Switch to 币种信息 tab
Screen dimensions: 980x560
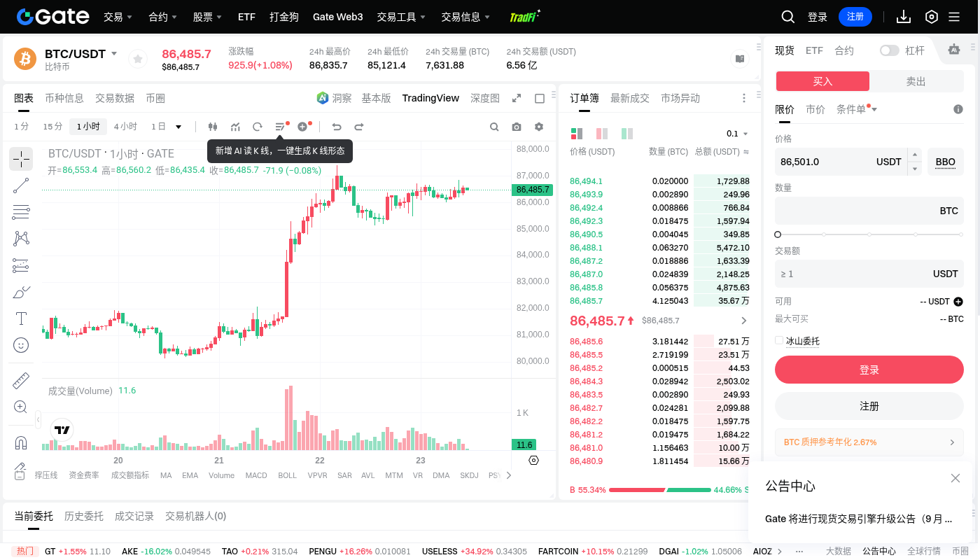coord(64,98)
